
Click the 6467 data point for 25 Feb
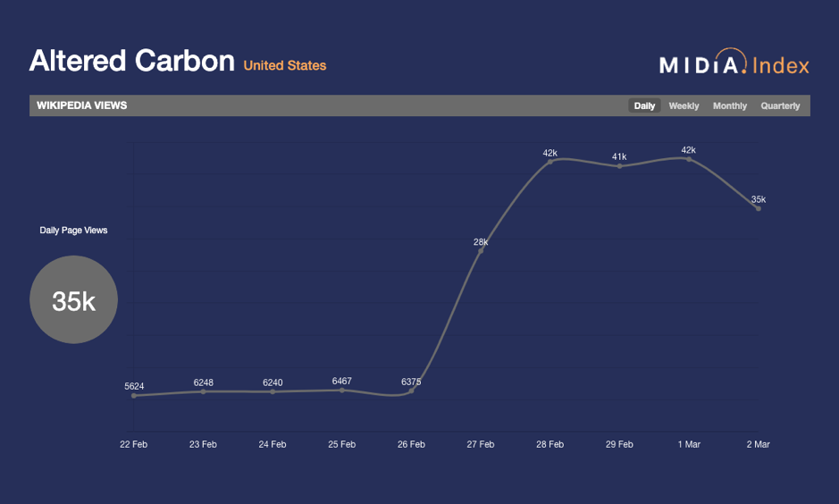342,390
